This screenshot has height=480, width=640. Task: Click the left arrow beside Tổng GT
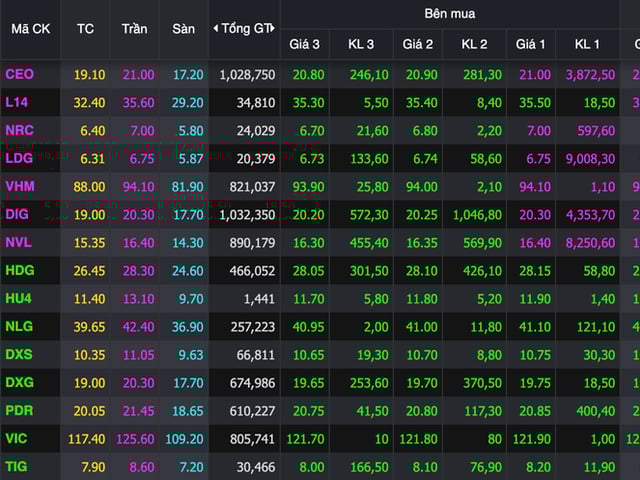[216, 28]
